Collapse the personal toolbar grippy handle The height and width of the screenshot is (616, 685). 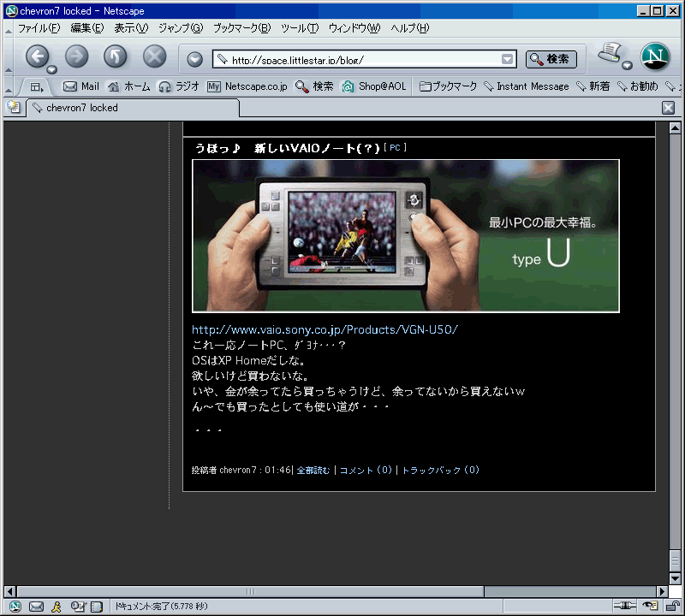coord(9,87)
